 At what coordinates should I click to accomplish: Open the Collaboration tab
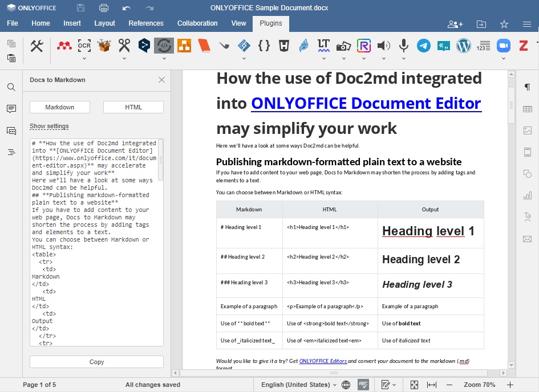pyautogui.click(x=197, y=23)
